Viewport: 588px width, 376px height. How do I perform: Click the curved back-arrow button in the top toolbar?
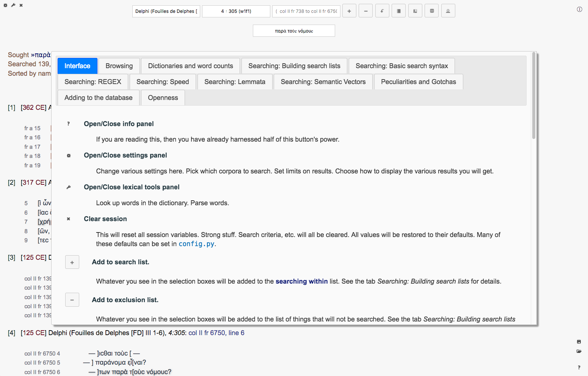(x=382, y=11)
